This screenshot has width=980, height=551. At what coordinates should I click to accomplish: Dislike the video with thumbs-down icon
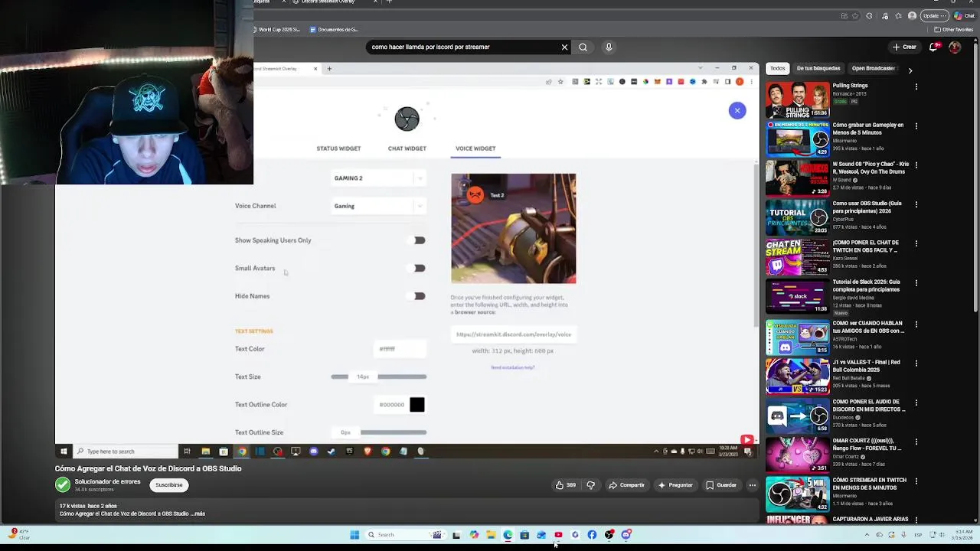(590, 485)
